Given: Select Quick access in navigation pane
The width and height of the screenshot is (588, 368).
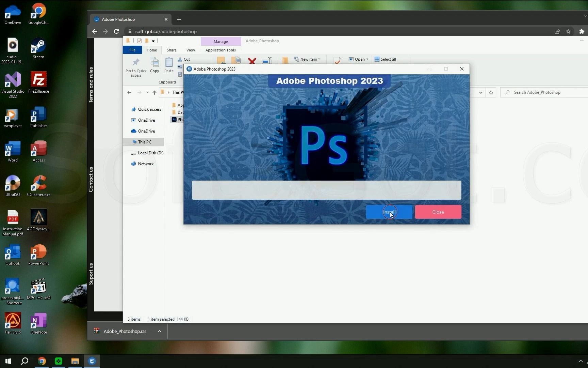Looking at the screenshot, I should tap(146, 109).
